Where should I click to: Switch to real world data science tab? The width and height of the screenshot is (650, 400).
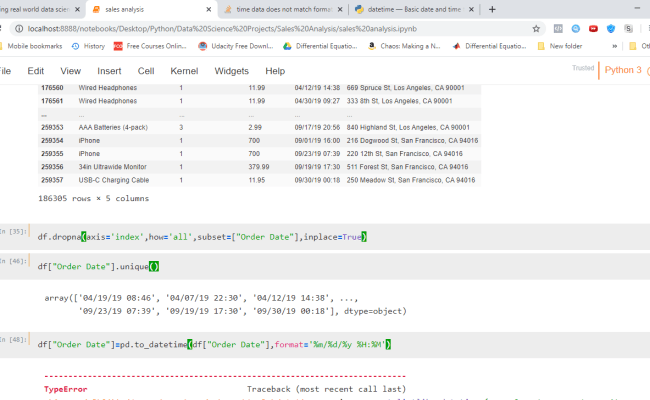click(x=41, y=9)
